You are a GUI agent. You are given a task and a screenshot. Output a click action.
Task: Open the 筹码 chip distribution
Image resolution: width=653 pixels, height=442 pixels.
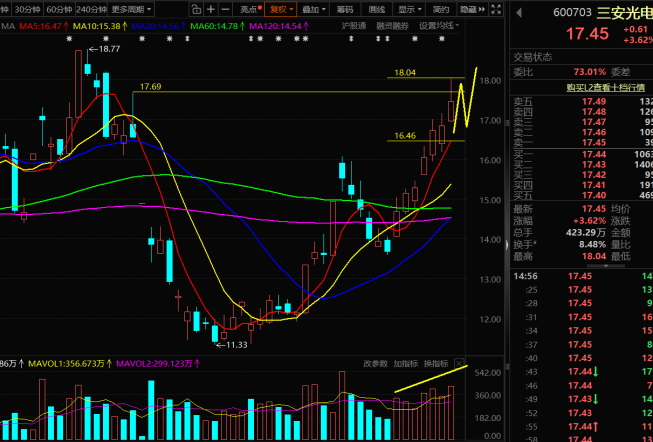(x=345, y=9)
